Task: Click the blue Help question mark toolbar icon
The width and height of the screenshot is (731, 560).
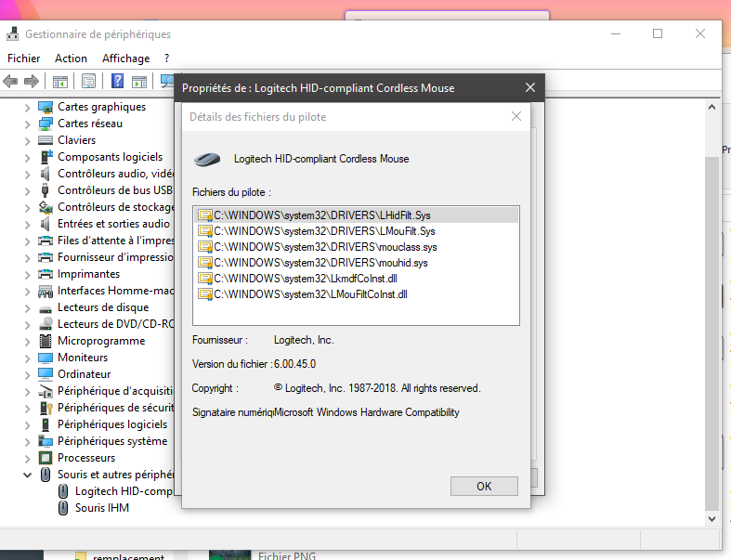Action: 117,81
